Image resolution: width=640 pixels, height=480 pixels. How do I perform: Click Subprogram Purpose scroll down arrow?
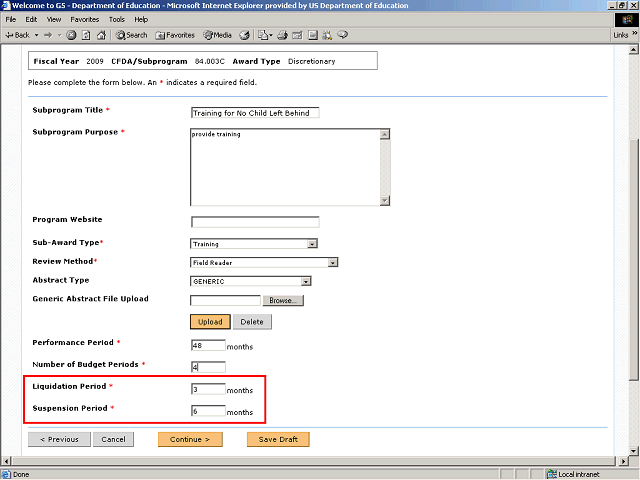(384, 200)
